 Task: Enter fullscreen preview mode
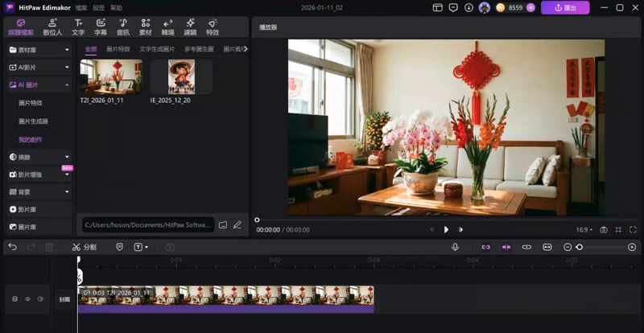point(633,230)
